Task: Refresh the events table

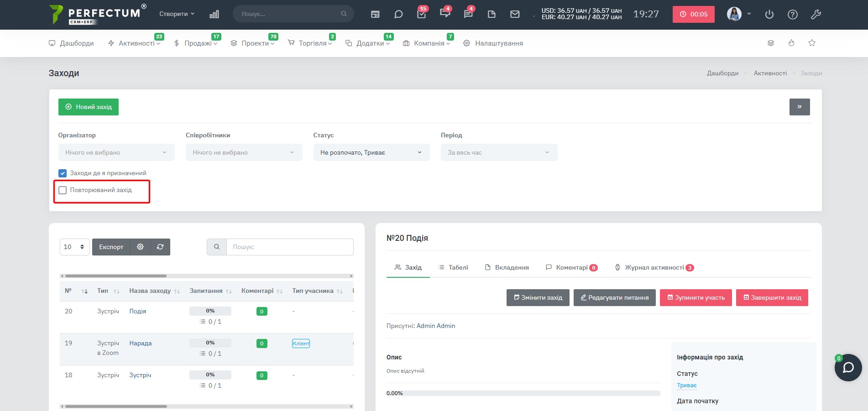Action: (x=160, y=247)
